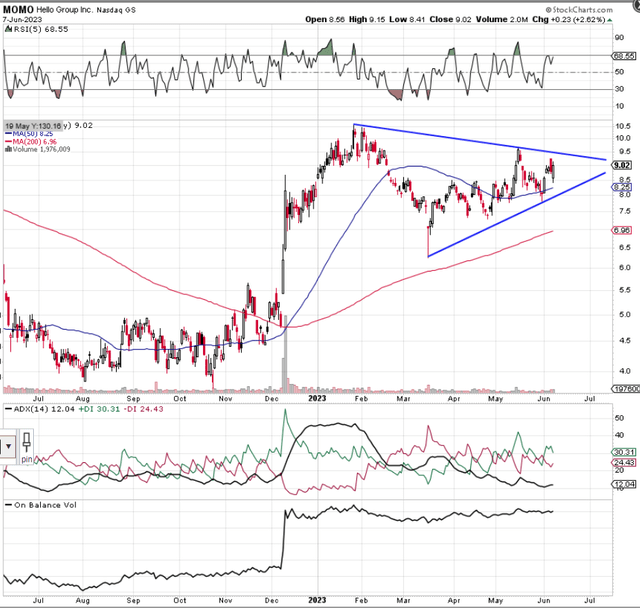Click the 68.55 RSI axis marker
640x608 pixels.
pos(624,56)
